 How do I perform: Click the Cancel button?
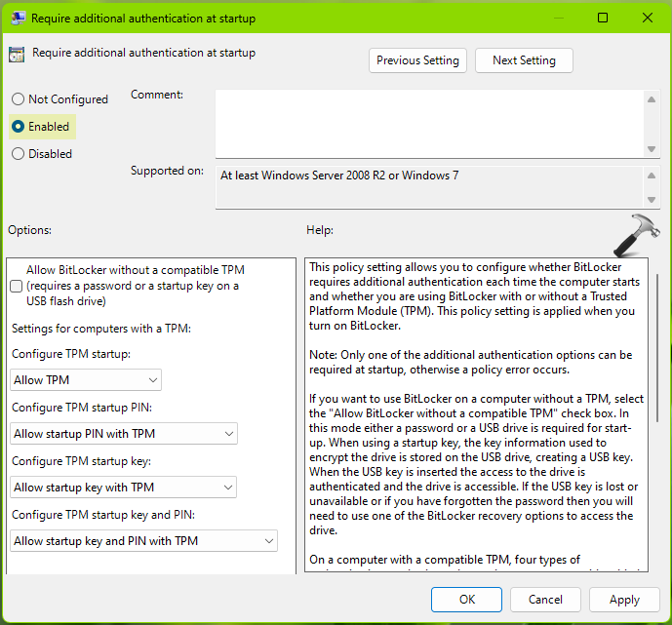[x=546, y=600]
